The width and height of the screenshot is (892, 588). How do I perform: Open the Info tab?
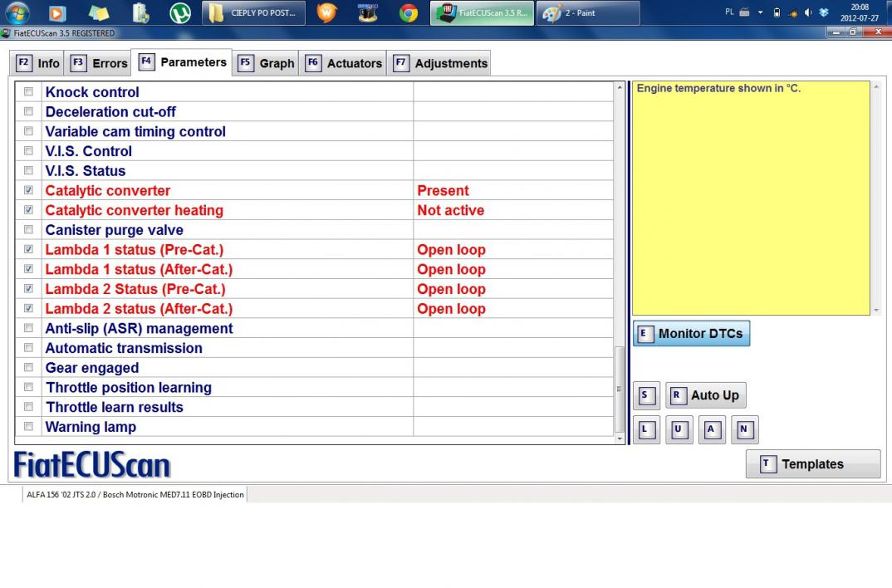tap(37, 63)
